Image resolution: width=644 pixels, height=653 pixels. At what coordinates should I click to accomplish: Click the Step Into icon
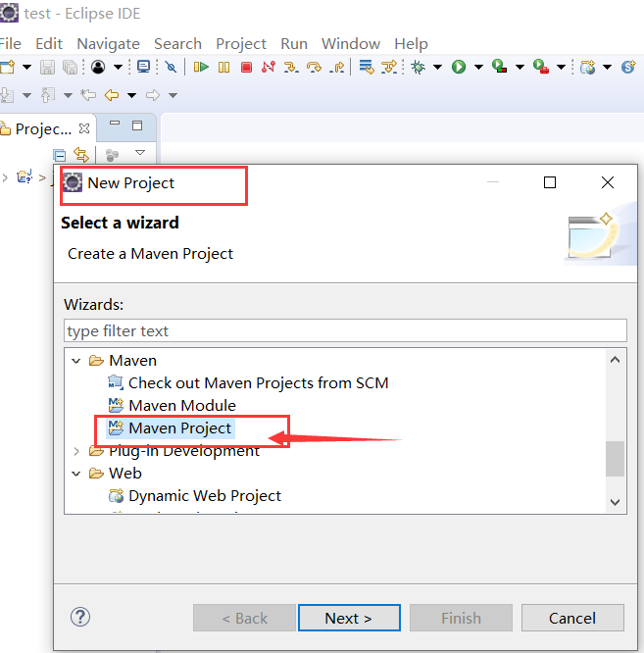(291, 67)
